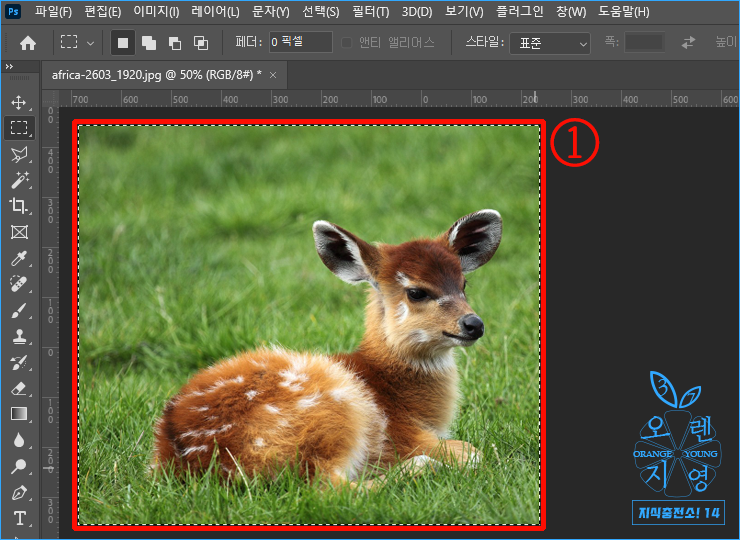Select the Clone Stamp tool

[x=19, y=337]
